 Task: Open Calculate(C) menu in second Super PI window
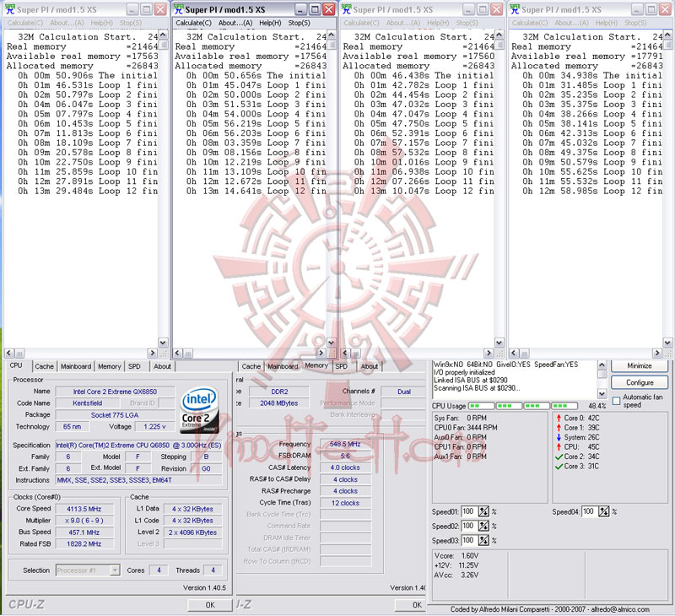pyautogui.click(x=193, y=23)
